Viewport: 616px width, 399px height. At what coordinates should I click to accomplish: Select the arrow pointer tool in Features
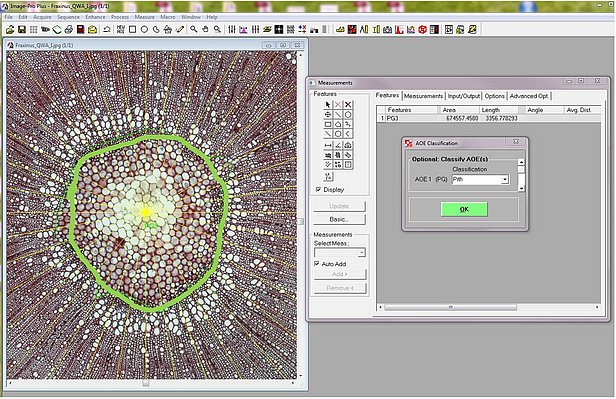(x=328, y=104)
